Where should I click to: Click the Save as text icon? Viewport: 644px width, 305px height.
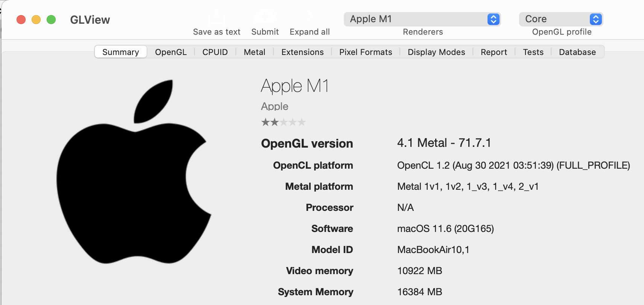pyautogui.click(x=216, y=16)
